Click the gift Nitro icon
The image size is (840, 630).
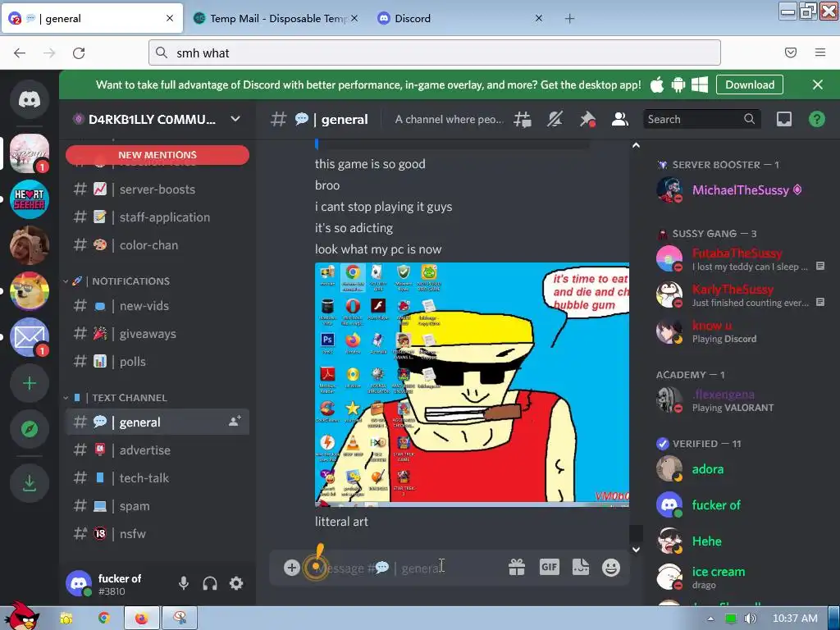517,567
